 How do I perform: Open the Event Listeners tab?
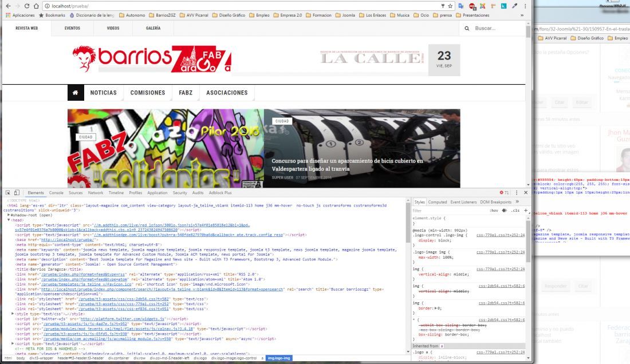[x=463, y=202]
